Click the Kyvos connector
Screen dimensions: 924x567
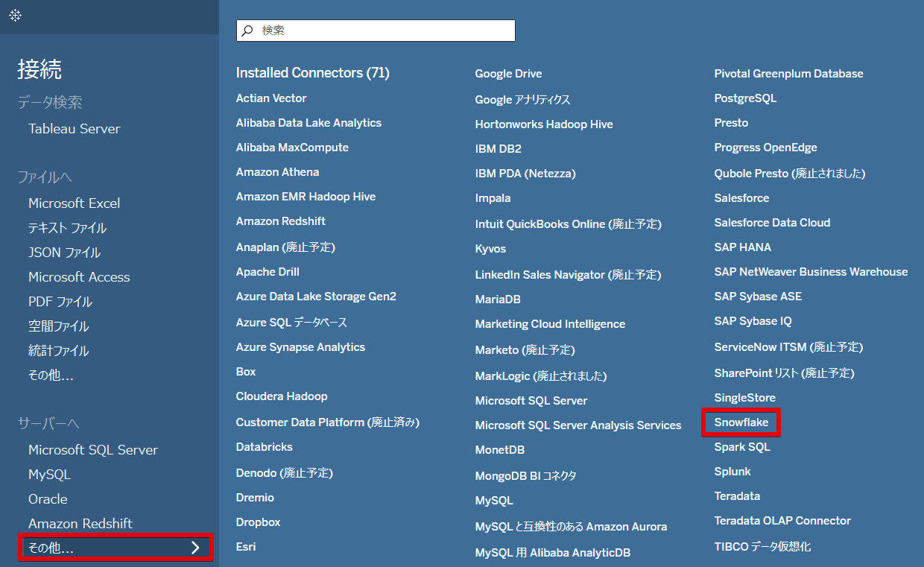[x=490, y=249]
